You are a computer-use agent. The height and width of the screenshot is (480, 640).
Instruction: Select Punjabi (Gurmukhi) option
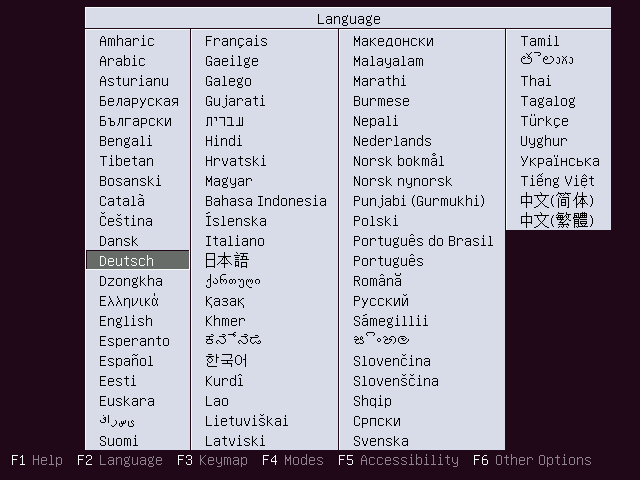pos(419,201)
